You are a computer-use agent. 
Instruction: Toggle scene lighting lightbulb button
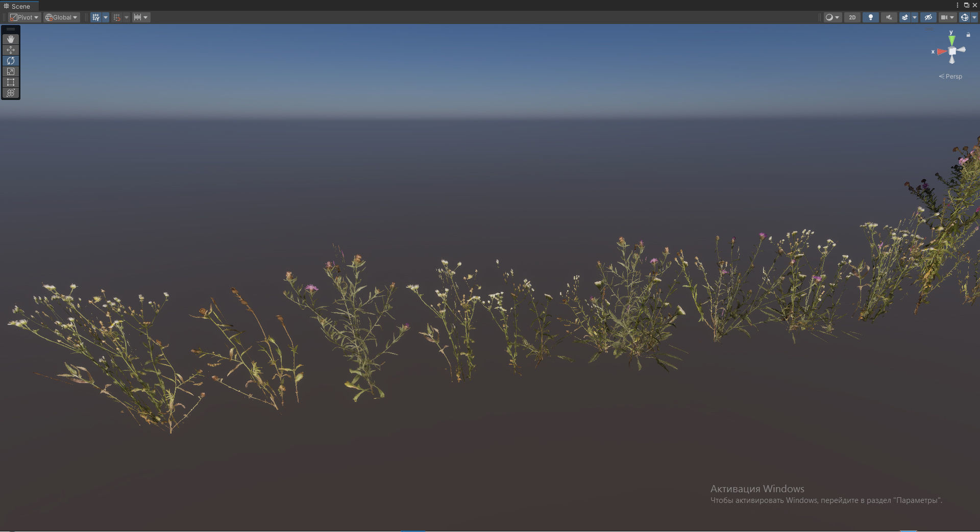[871, 17]
